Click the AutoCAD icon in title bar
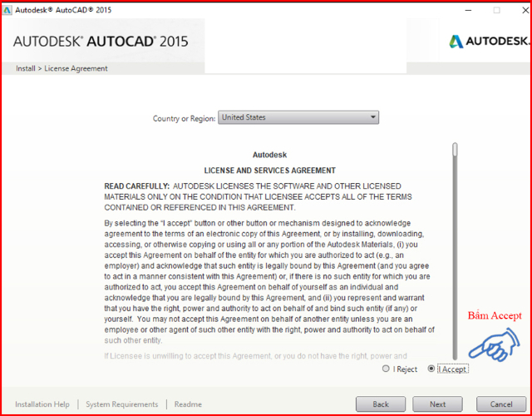The image size is (532, 416). (7, 10)
